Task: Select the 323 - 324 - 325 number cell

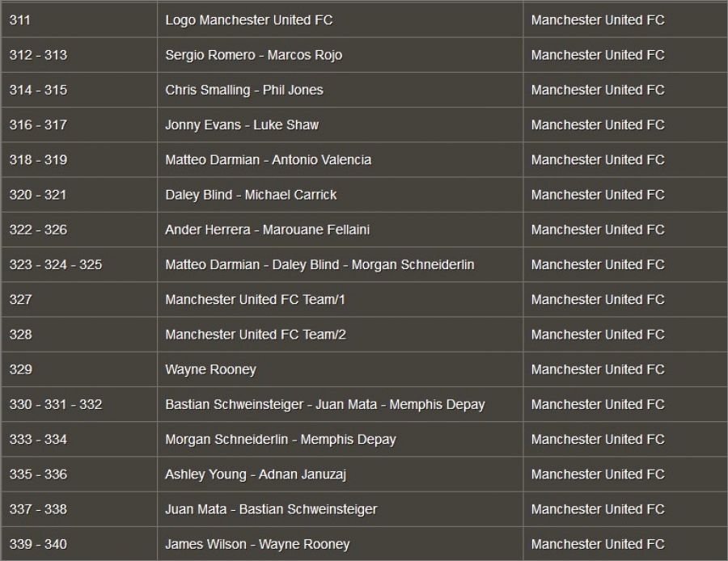Action: point(79,264)
